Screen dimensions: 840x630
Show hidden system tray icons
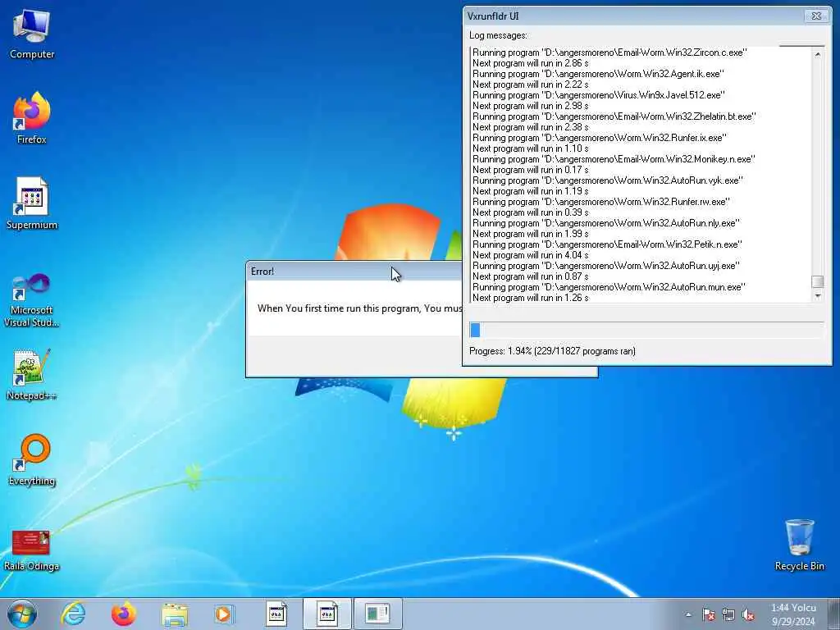coord(688,614)
